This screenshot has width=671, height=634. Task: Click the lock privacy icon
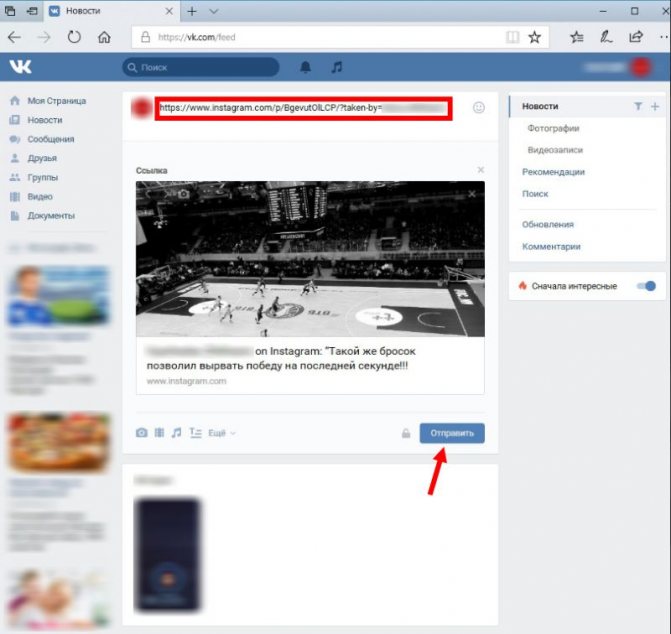point(406,433)
